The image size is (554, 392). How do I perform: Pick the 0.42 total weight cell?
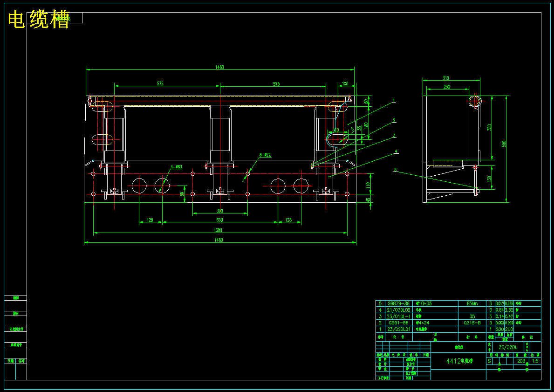tap(509, 316)
